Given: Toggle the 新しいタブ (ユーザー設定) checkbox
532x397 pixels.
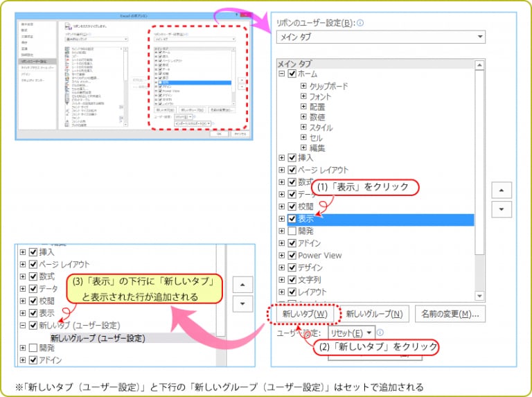Looking at the screenshot, I should pos(33,325).
